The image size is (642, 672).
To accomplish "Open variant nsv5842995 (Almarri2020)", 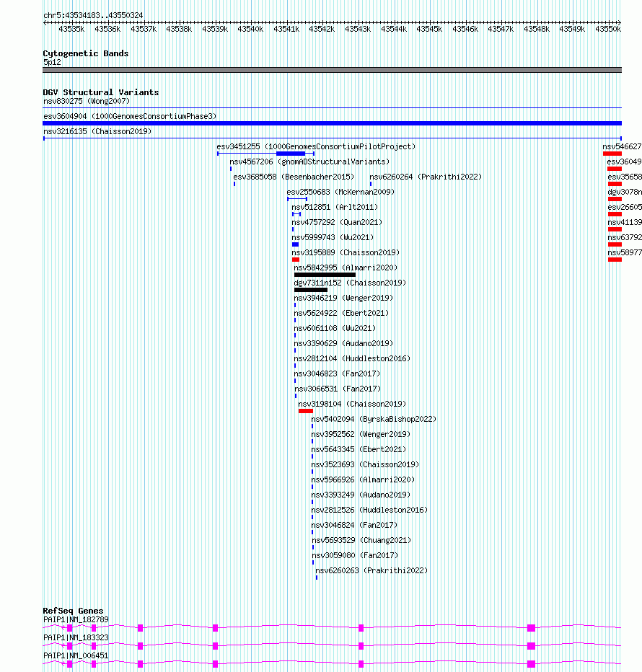I will [x=346, y=268].
